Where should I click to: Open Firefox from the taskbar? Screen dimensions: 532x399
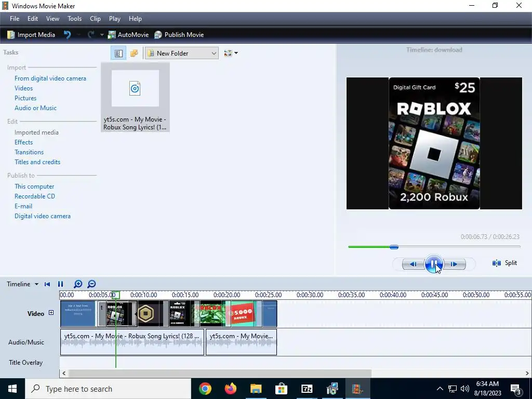[231, 389]
